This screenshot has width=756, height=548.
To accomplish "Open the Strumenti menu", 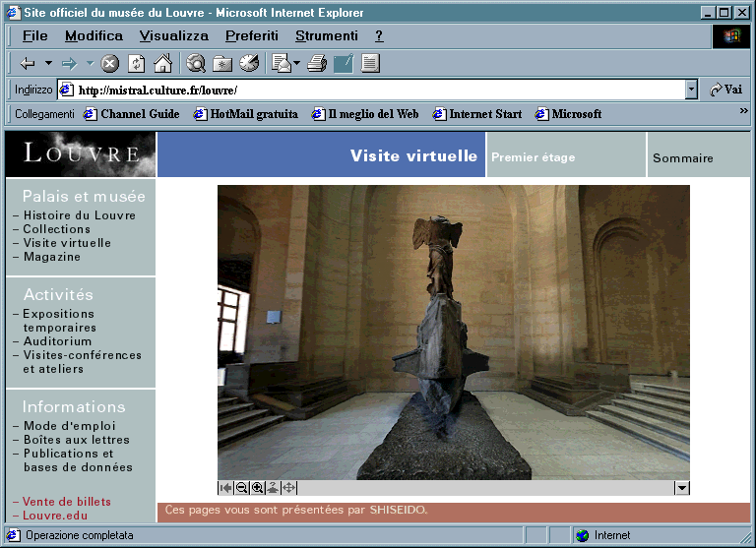I will (x=327, y=35).
